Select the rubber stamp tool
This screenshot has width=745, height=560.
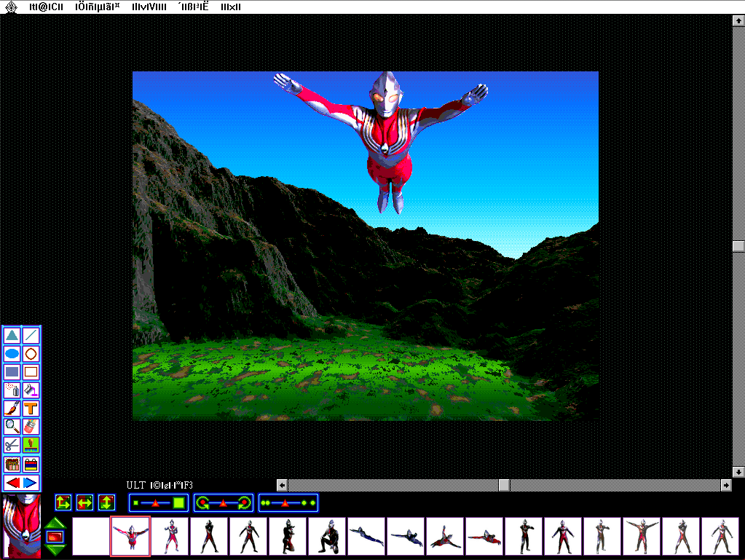point(31,445)
